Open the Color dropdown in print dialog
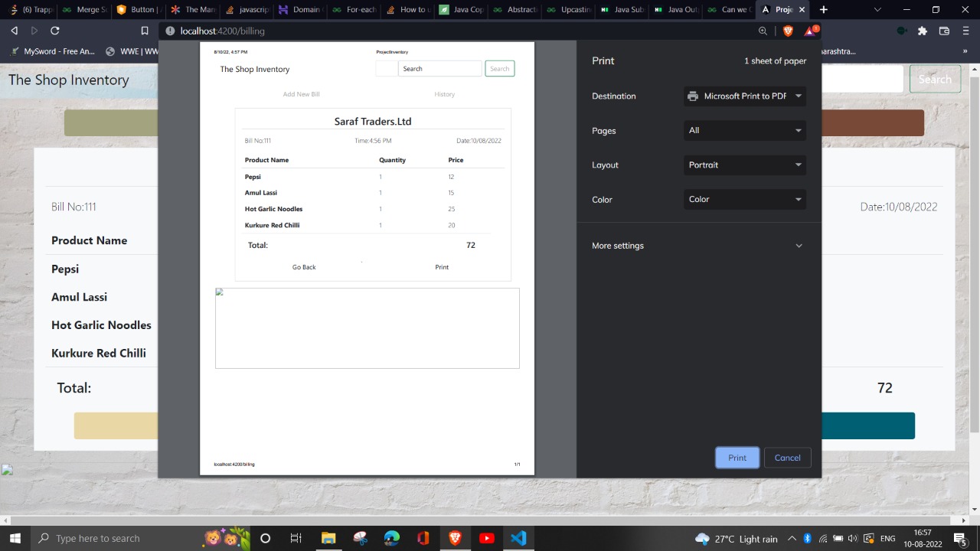 745,199
